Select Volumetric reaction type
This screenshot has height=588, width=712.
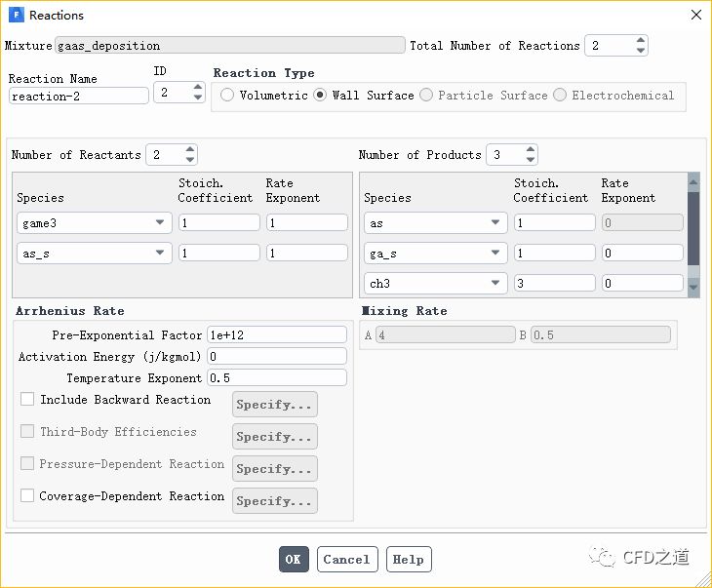(x=227, y=96)
